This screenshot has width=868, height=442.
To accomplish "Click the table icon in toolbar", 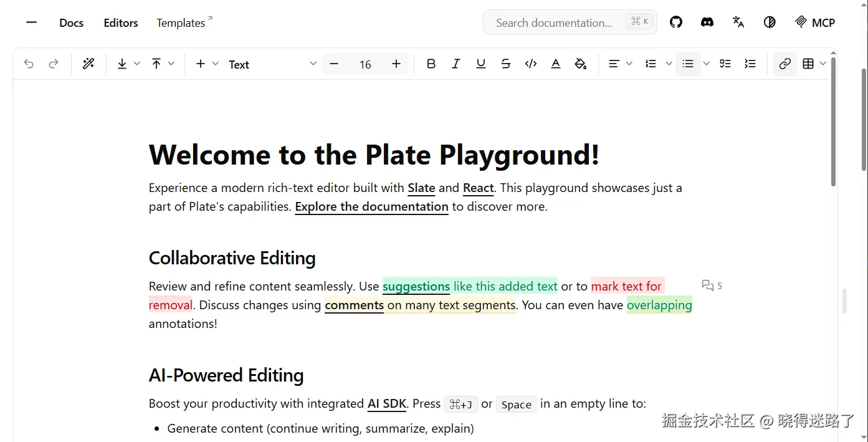I will 808,64.
